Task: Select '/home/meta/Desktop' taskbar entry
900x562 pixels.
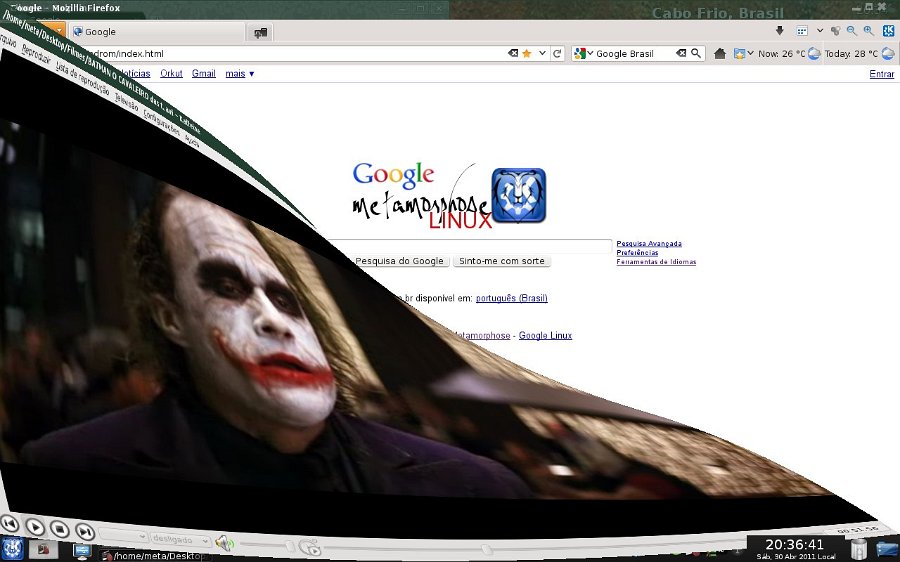Action: click(x=153, y=556)
